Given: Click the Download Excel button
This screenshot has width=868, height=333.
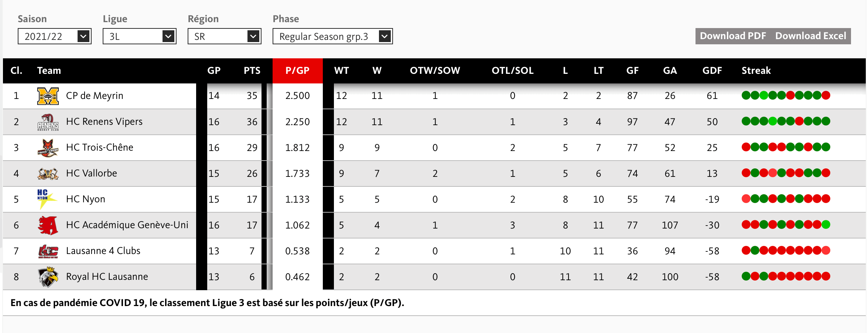Looking at the screenshot, I should tap(810, 36).
